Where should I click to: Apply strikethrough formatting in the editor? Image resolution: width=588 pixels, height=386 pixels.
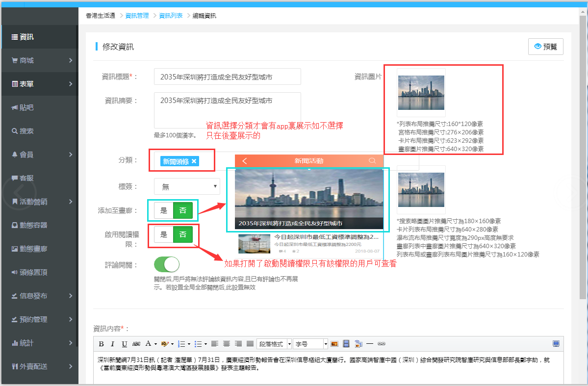coord(136,344)
